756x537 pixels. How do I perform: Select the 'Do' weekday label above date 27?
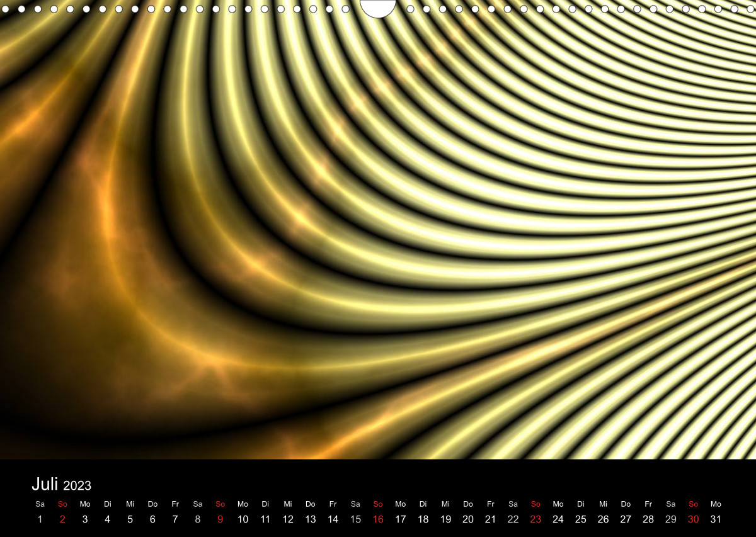(x=626, y=504)
